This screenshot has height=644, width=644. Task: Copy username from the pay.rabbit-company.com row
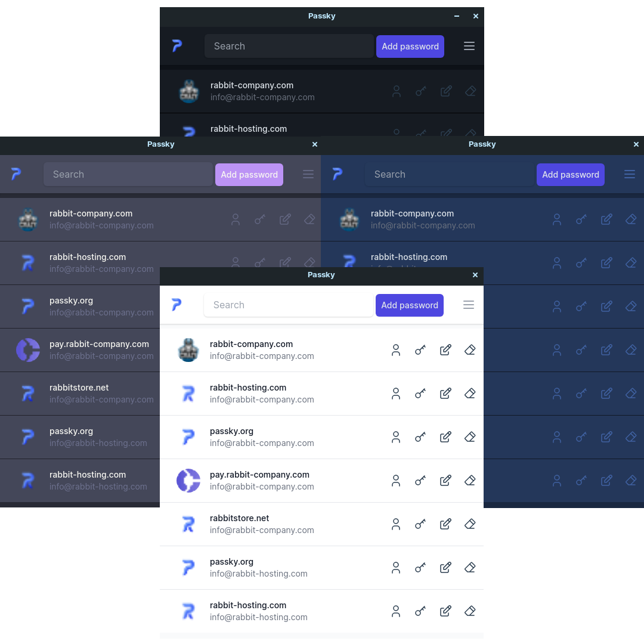click(x=396, y=480)
